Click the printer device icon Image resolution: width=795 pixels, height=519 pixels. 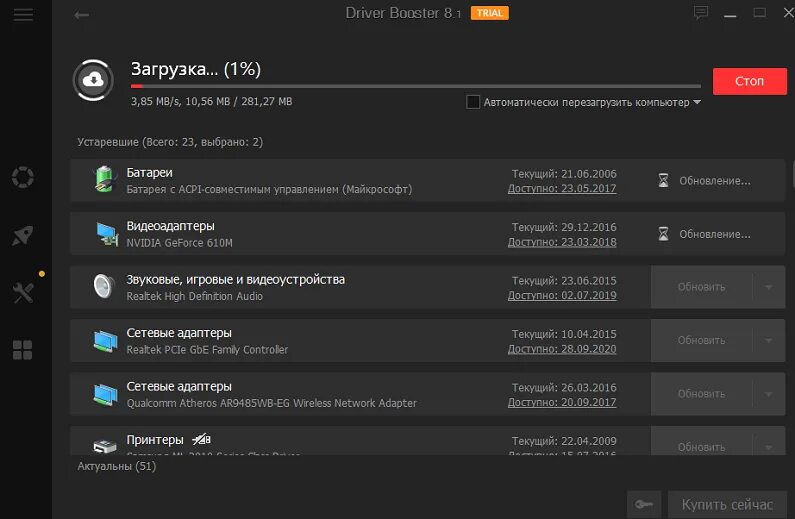[105, 446]
